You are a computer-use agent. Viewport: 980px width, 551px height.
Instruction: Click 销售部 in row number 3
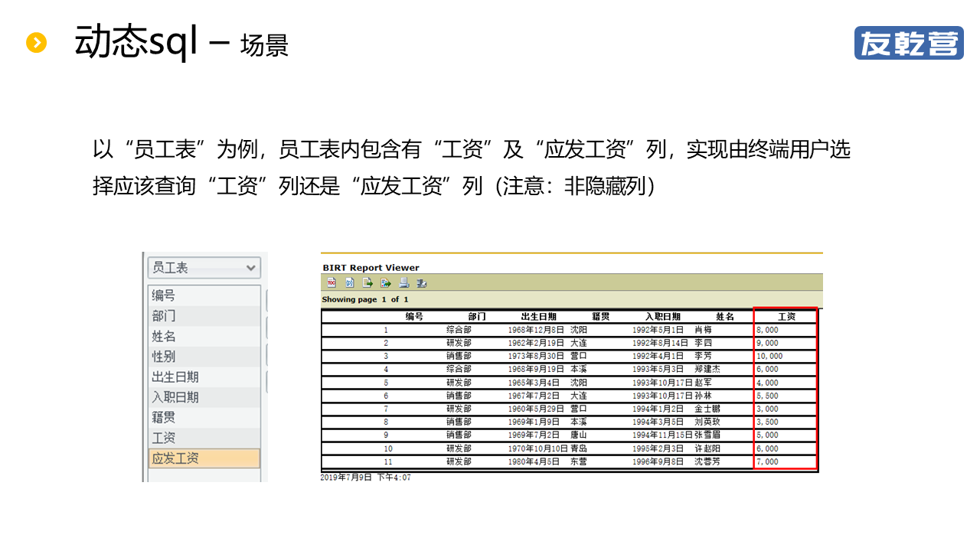pos(459,356)
